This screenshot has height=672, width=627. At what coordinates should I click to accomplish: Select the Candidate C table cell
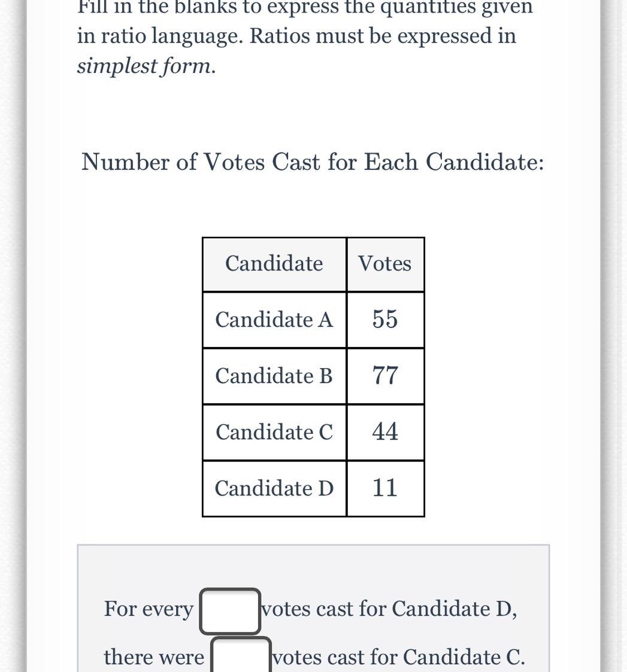coord(274,432)
